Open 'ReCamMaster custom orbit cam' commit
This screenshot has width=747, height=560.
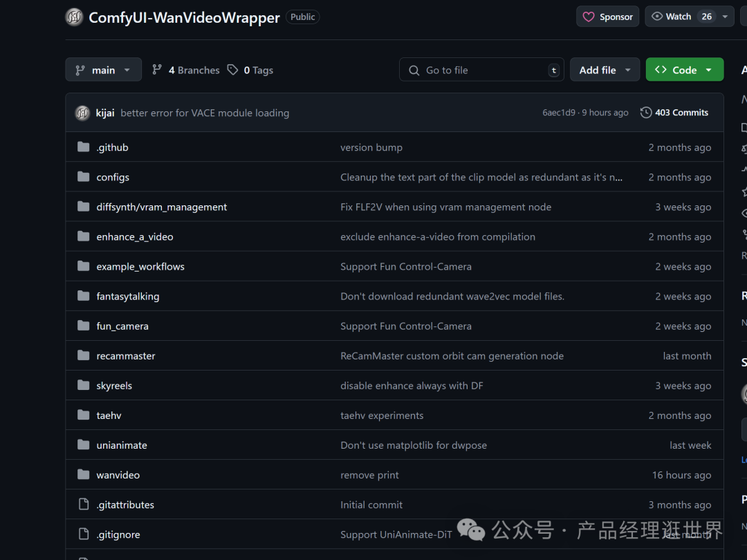[452, 356]
